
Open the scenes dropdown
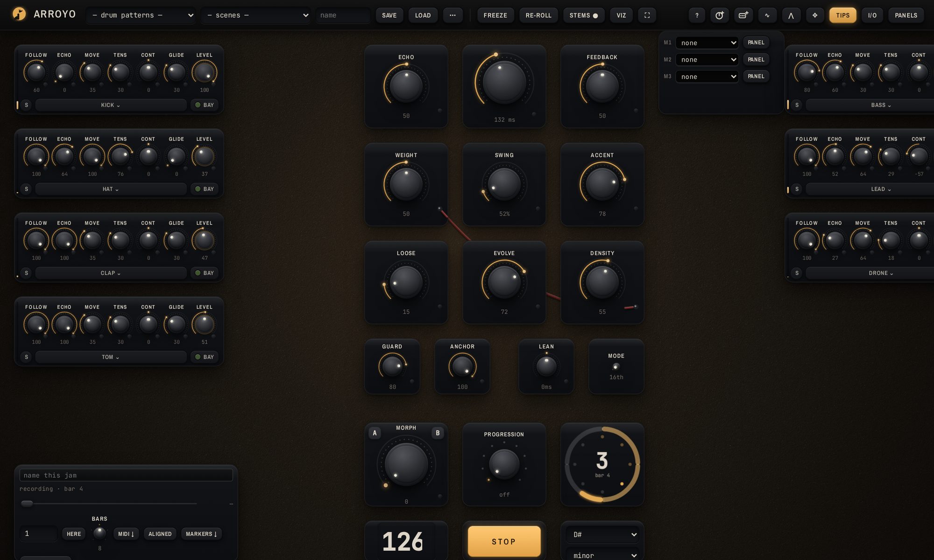click(256, 15)
